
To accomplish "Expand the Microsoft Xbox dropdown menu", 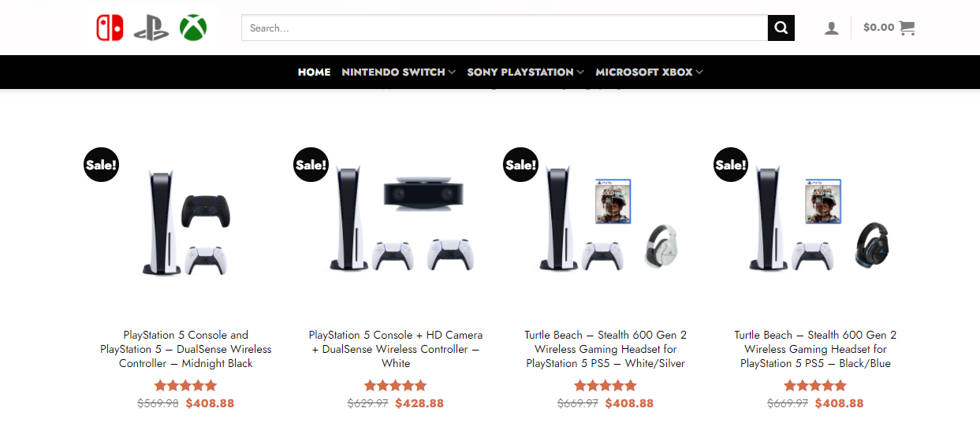I will tap(649, 72).
